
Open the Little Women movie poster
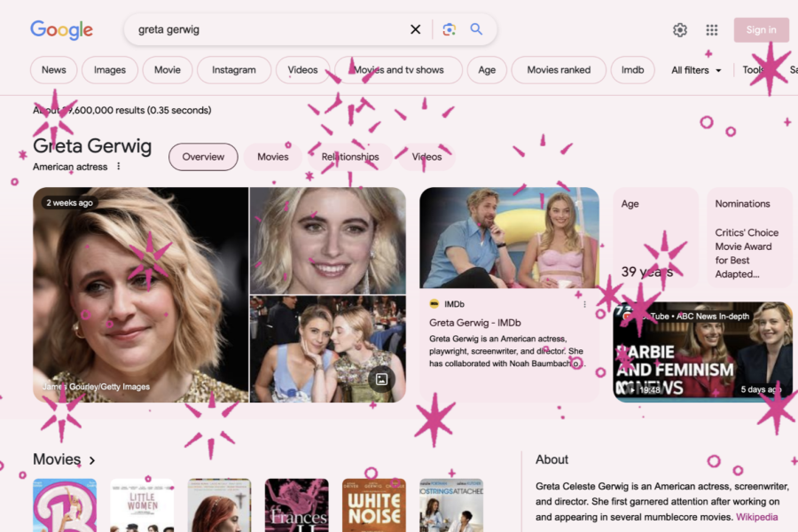[142, 505]
